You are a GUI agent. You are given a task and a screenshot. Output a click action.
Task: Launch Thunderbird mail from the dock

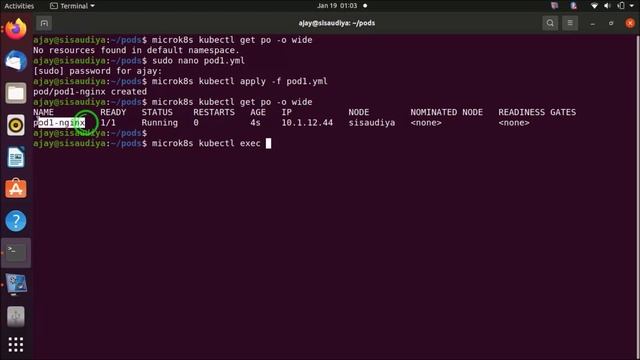click(16, 61)
